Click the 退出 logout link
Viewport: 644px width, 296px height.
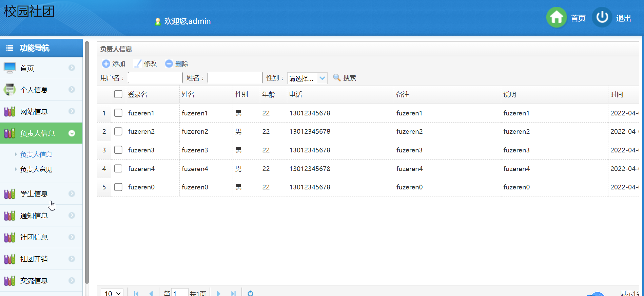pyautogui.click(x=623, y=18)
